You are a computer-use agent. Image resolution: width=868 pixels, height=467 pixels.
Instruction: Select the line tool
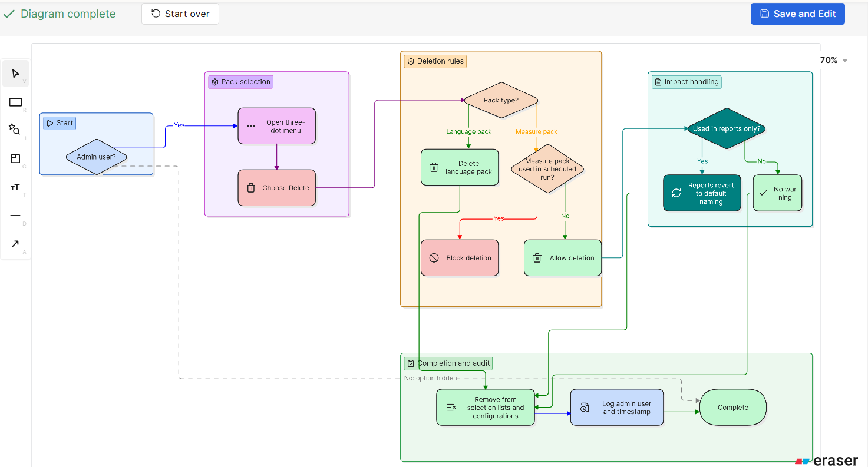15,216
